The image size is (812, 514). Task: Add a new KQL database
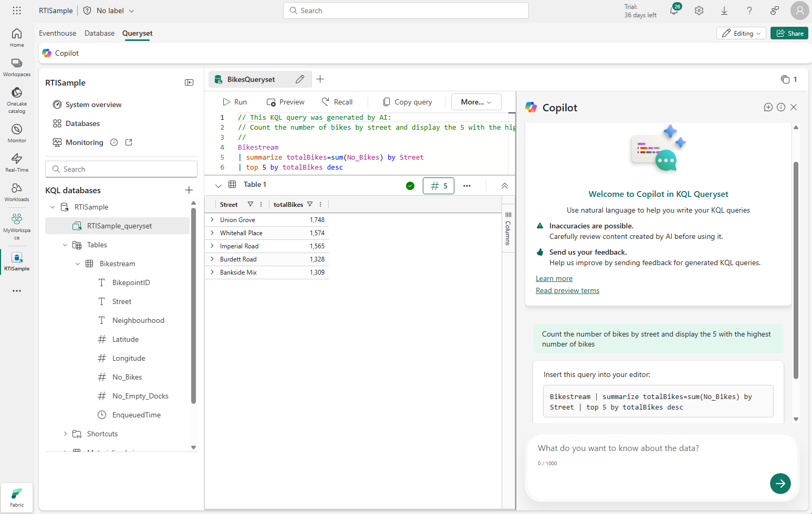coord(189,190)
